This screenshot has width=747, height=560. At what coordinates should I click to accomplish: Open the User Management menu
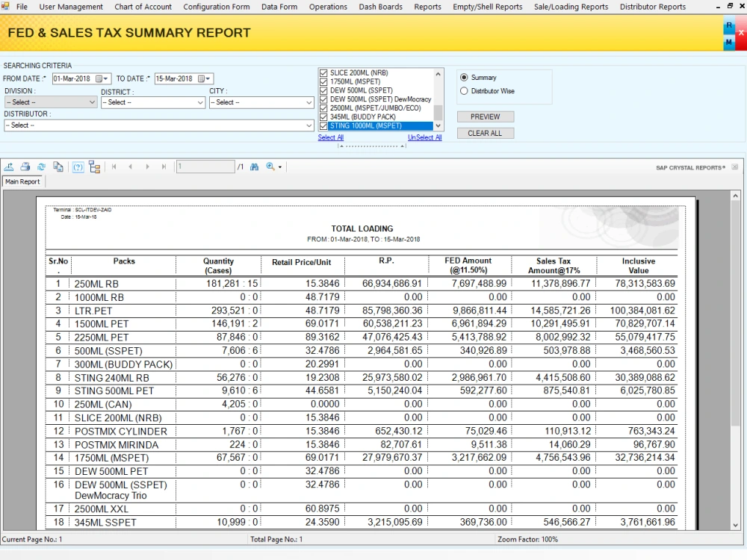(71, 7)
